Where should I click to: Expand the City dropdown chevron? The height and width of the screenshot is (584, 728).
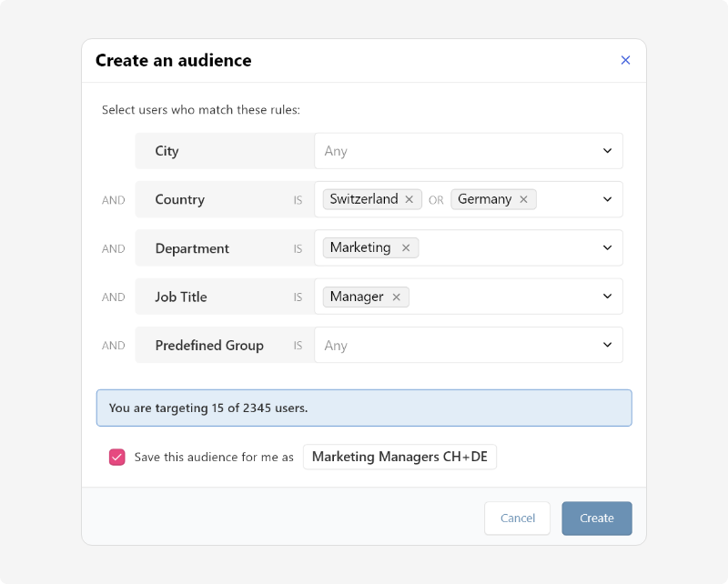click(607, 151)
